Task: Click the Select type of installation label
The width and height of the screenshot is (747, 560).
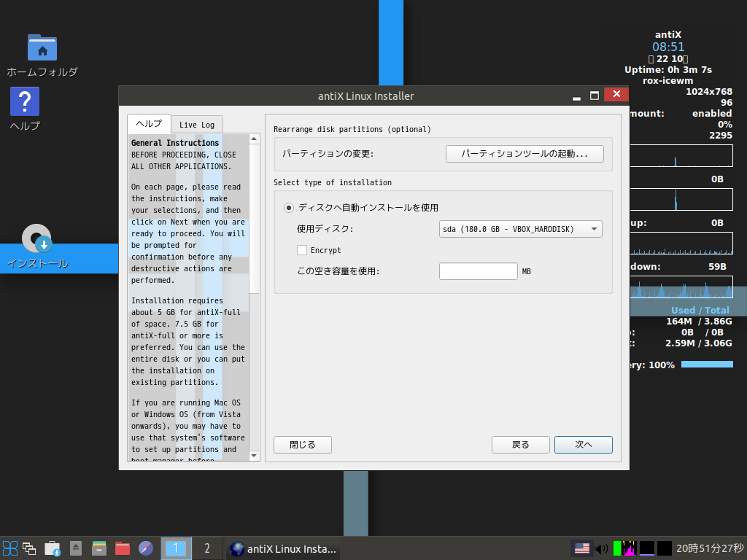Action: [x=333, y=182]
